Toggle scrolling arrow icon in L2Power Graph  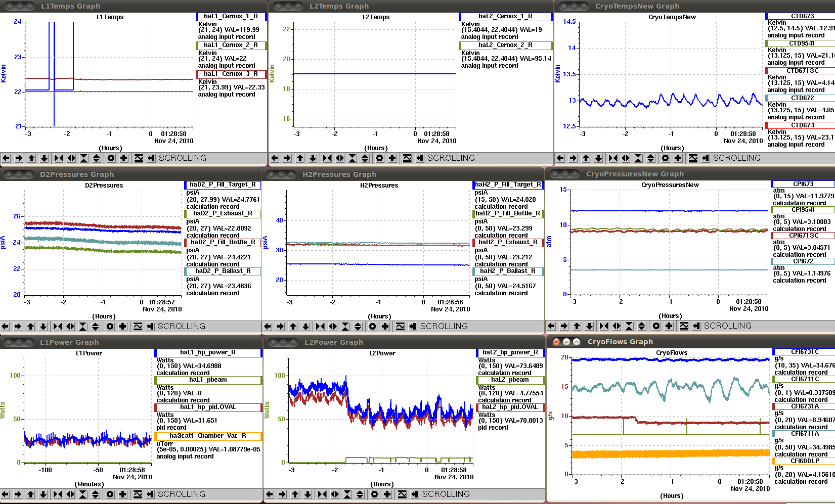point(415,494)
